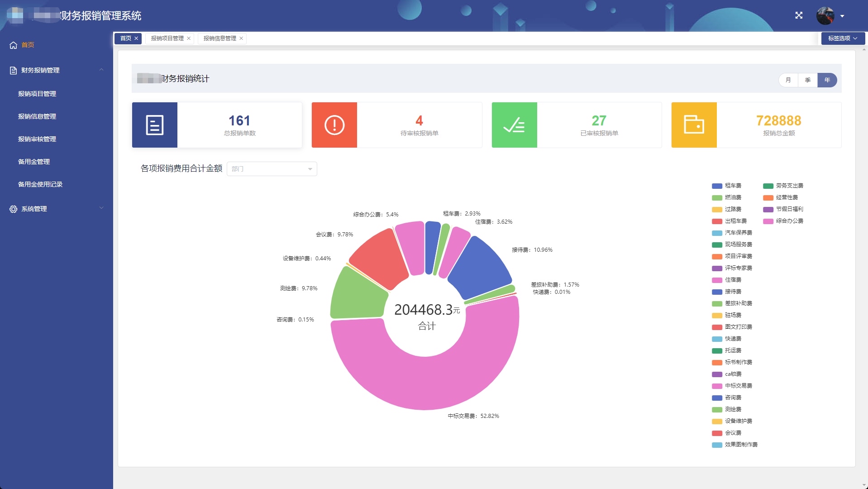Open the 部门 dropdown selector

tap(272, 169)
